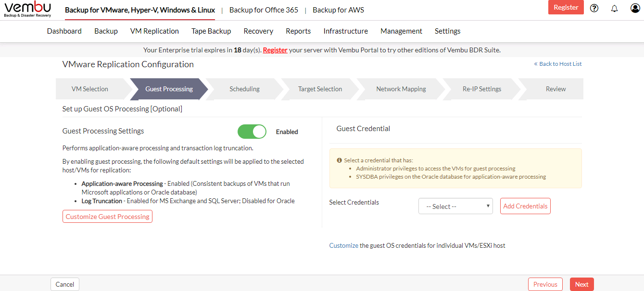Go to the Target Selection step

(x=320, y=89)
